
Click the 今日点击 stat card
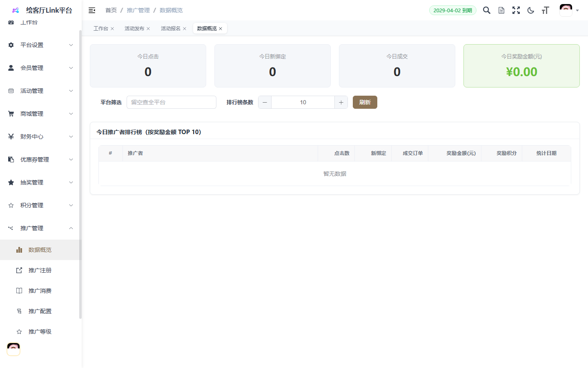tap(148, 66)
